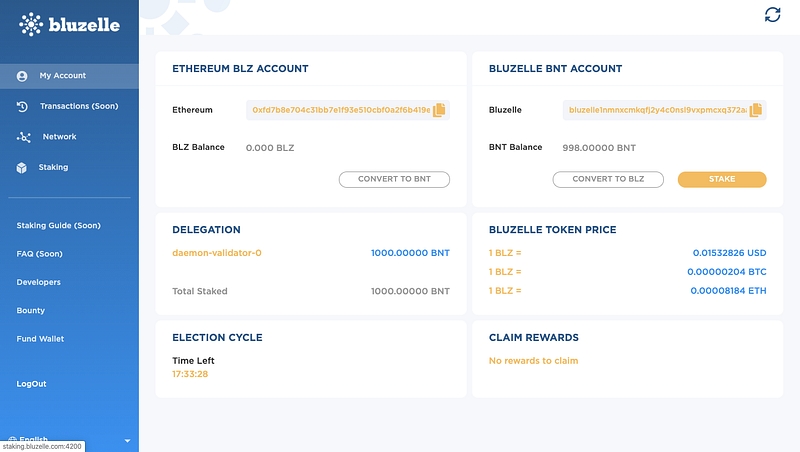
Task: Click LogOut in the sidebar
Action: (x=31, y=384)
